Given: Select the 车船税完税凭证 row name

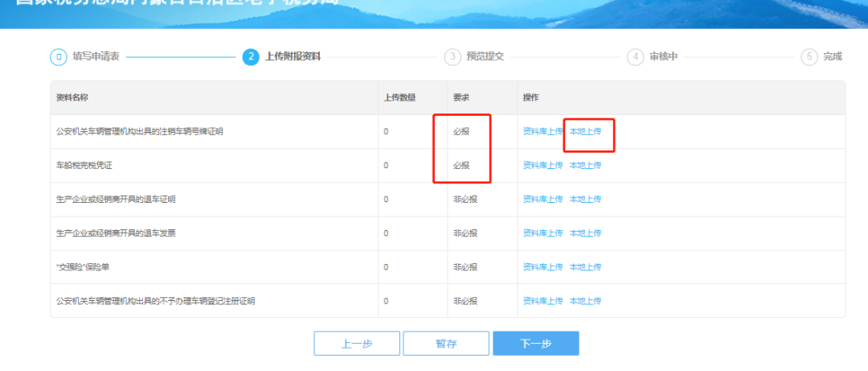Looking at the screenshot, I should click(x=84, y=165).
